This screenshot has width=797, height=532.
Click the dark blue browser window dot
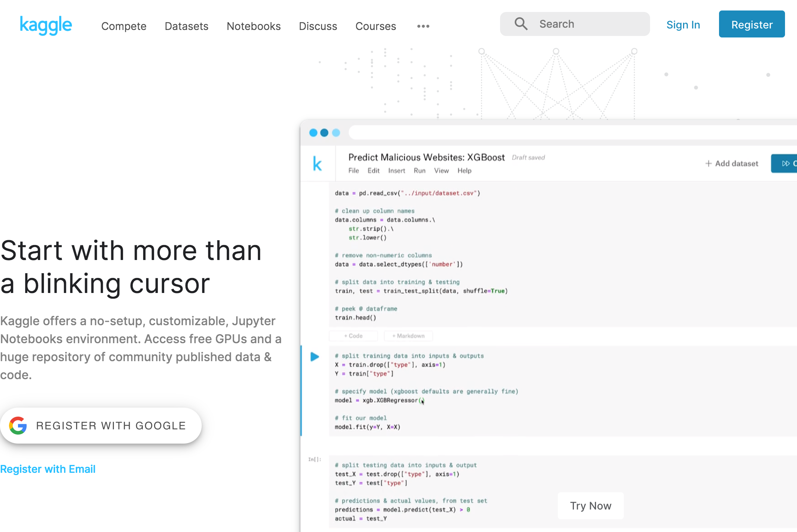(x=324, y=133)
